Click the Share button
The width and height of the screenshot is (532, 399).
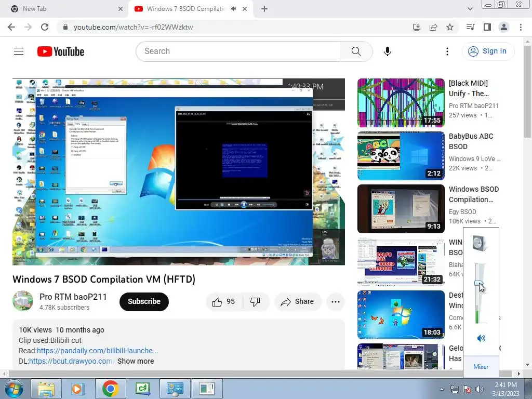[x=298, y=302]
